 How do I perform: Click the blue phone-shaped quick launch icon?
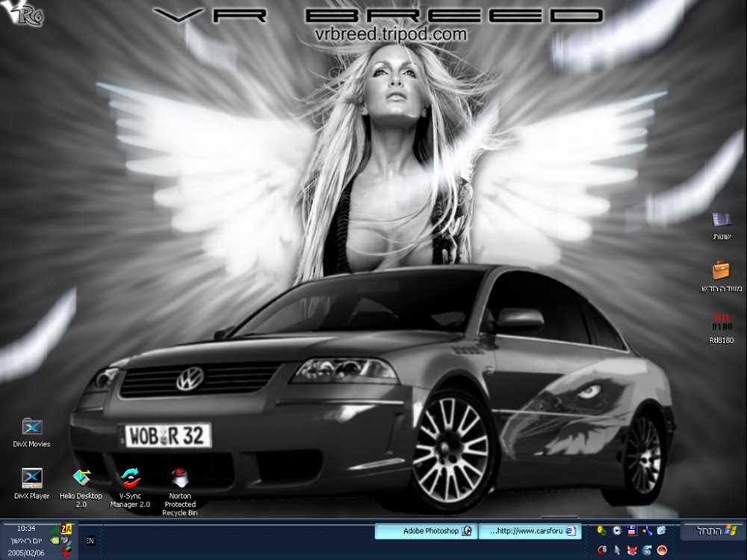(x=647, y=530)
